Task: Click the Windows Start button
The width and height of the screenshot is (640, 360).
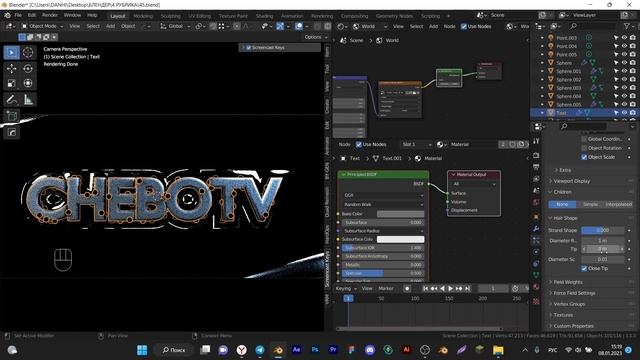Action: tap(142, 350)
